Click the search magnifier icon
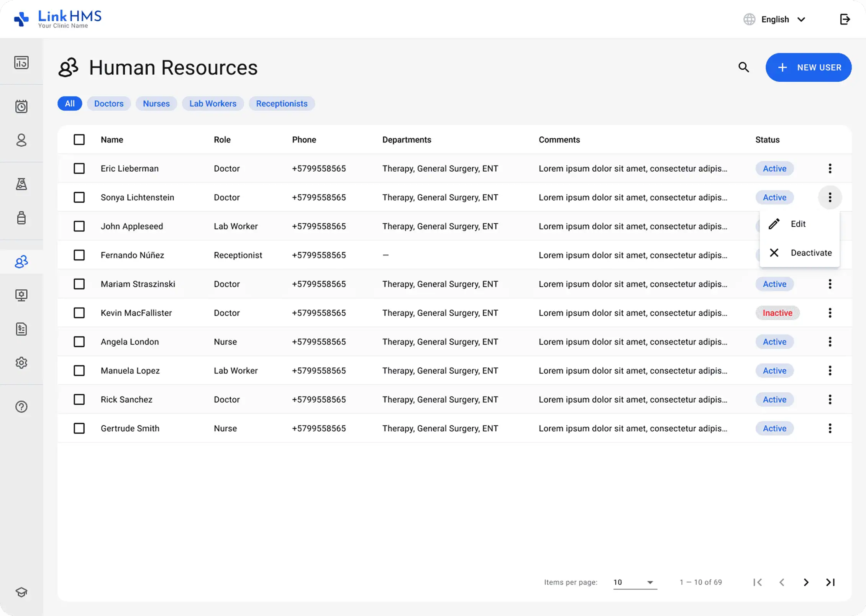Screen dimensions: 866x616 (743, 67)
